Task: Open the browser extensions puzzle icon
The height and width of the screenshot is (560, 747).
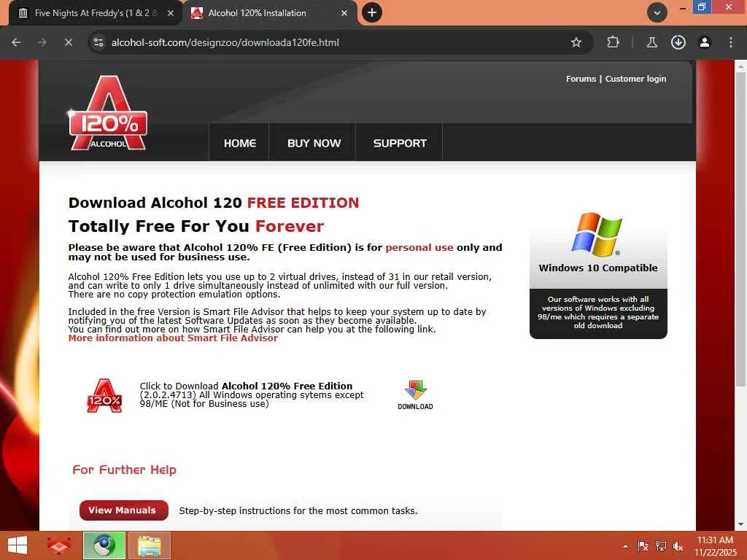Action: (x=613, y=42)
